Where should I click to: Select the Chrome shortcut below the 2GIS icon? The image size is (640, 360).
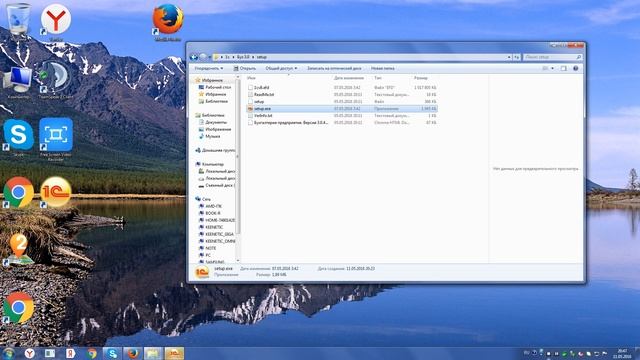coord(18,308)
